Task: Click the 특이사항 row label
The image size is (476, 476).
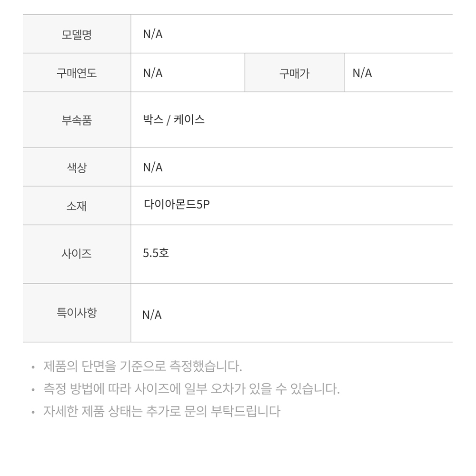Action: (x=77, y=313)
